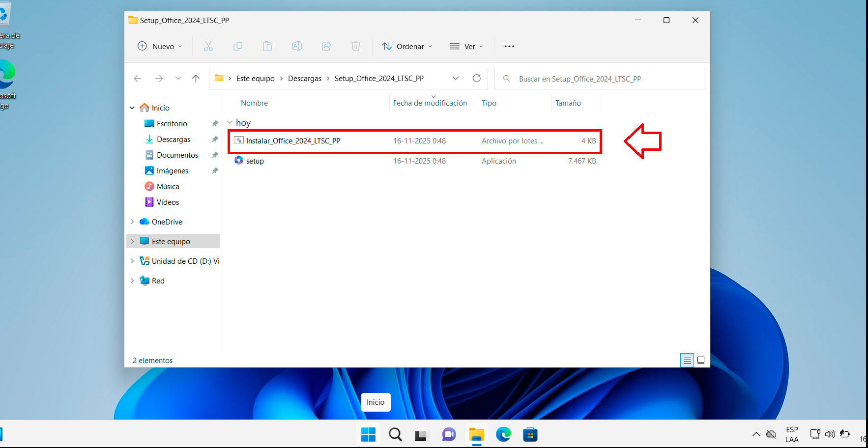Open Microsoft Edge from the taskbar
Viewport: 868px width, 448px height.
[x=503, y=435]
